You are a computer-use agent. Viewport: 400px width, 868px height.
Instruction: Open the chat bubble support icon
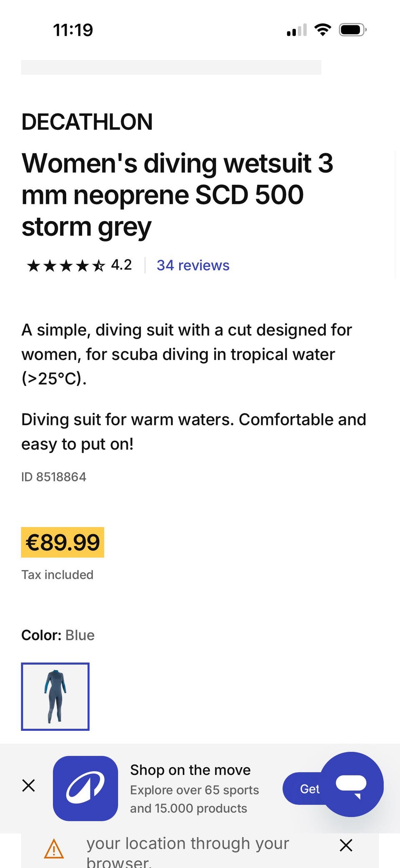[x=351, y=784]
